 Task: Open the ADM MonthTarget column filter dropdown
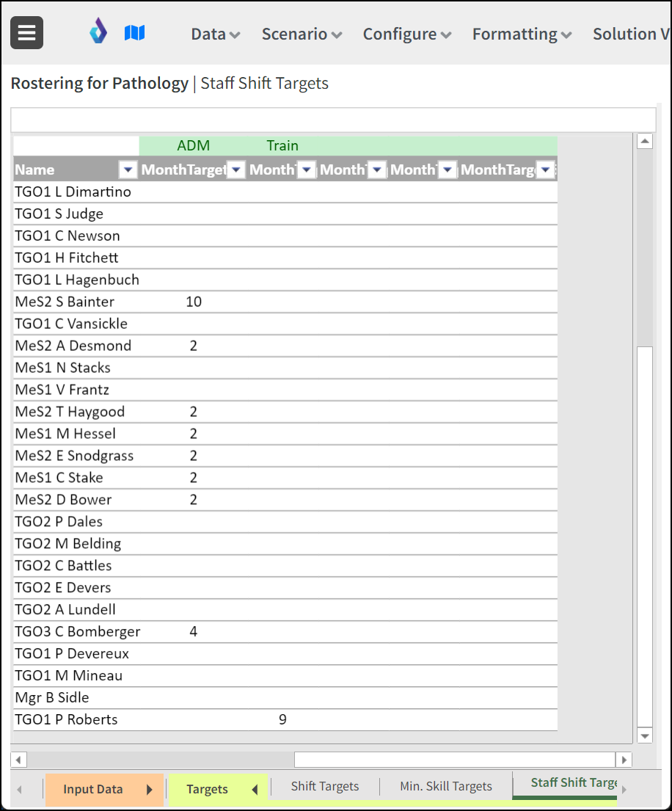pyautogui.click(x=235, y=169)
